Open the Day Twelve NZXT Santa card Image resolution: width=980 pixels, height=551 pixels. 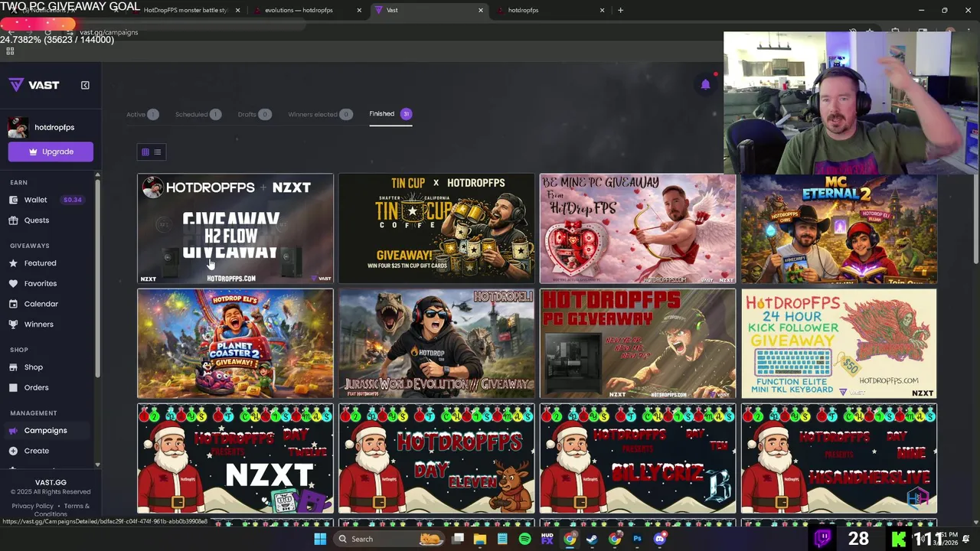[x=235, y=458]
